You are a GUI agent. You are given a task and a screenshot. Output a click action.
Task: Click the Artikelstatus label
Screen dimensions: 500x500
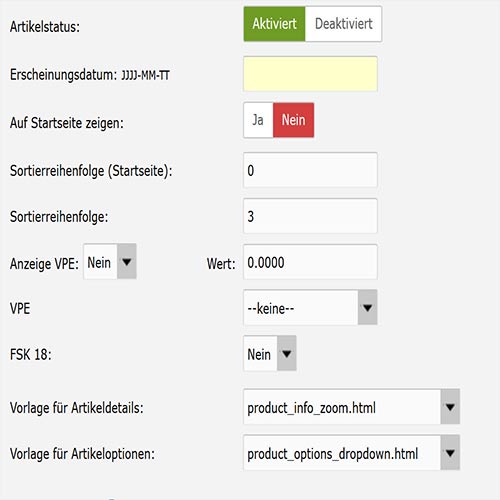(45, 27)
